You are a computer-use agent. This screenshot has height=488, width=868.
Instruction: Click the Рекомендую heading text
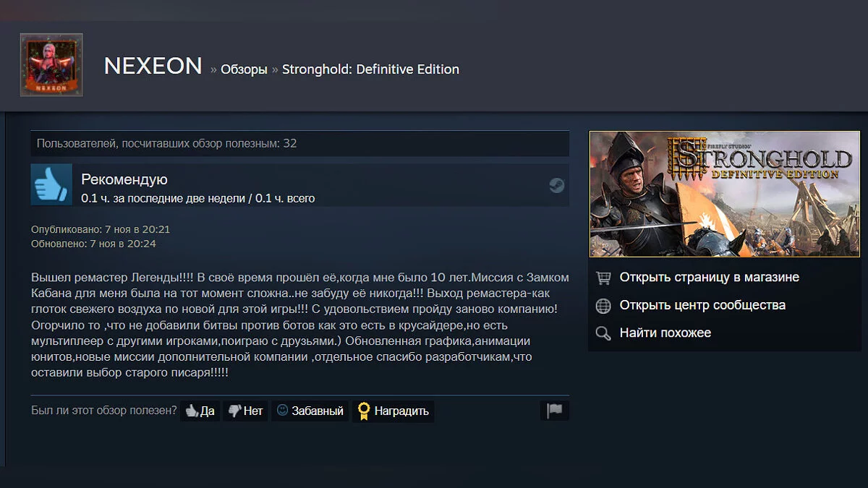(124, 179)
